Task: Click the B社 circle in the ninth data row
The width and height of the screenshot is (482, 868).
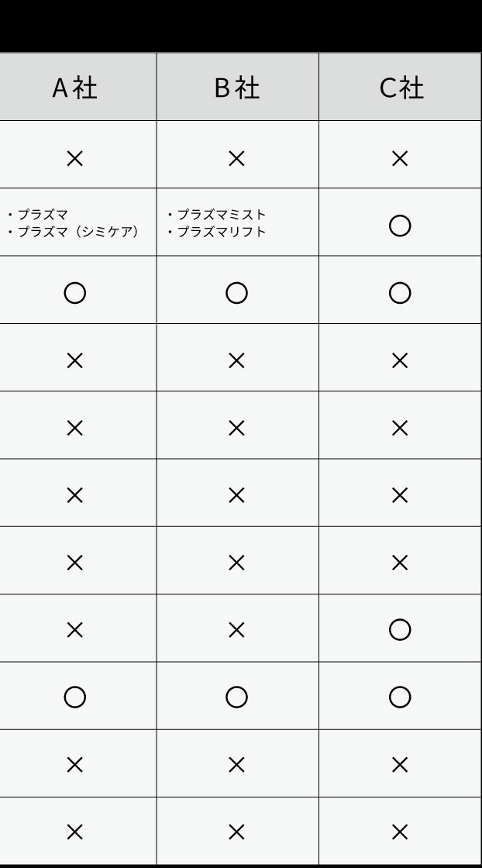Action: (x=236, y=697)
